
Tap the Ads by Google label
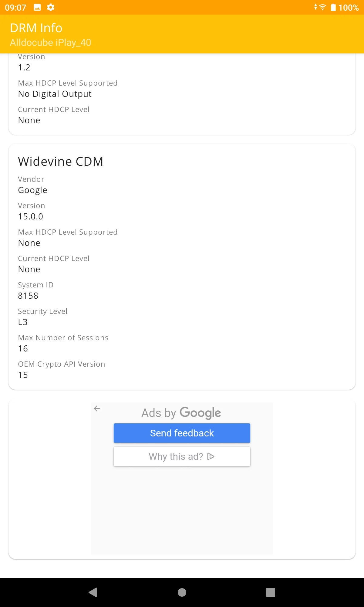pyautogui.click(x=181, y=413)
